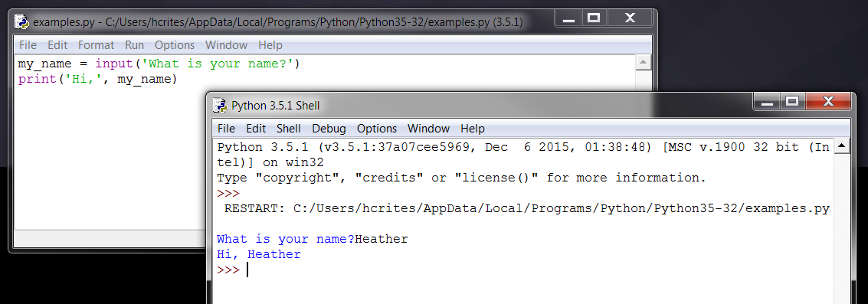Image resolution: width=868 pixels, height=304 pixels.
Task: Click scroll-up arrow in examples.py editor
Action: click(643, 62)
